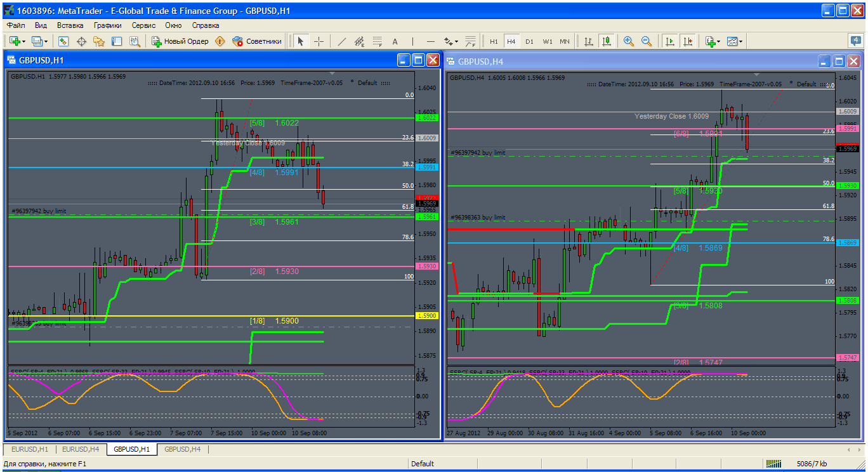The image size is (868, 472).
Task: Open the Profiles toolbar icon
Action: point(37,41)
